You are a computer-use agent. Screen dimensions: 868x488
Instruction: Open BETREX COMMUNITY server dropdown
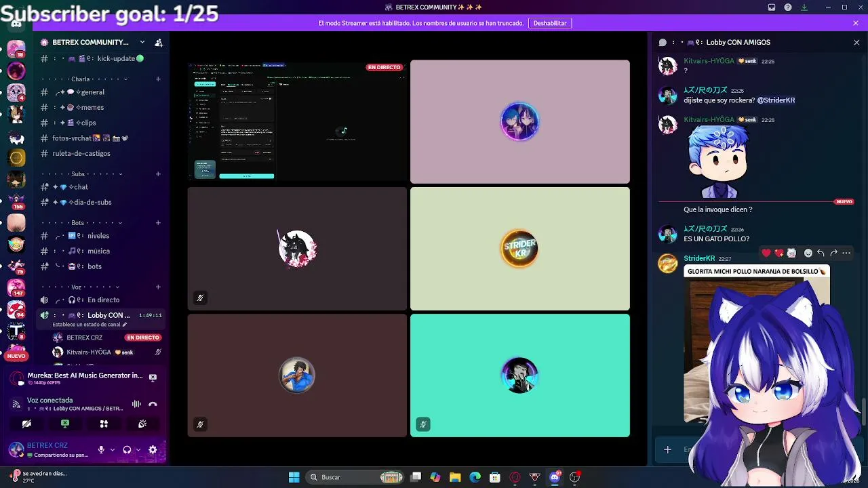point(142,42)
